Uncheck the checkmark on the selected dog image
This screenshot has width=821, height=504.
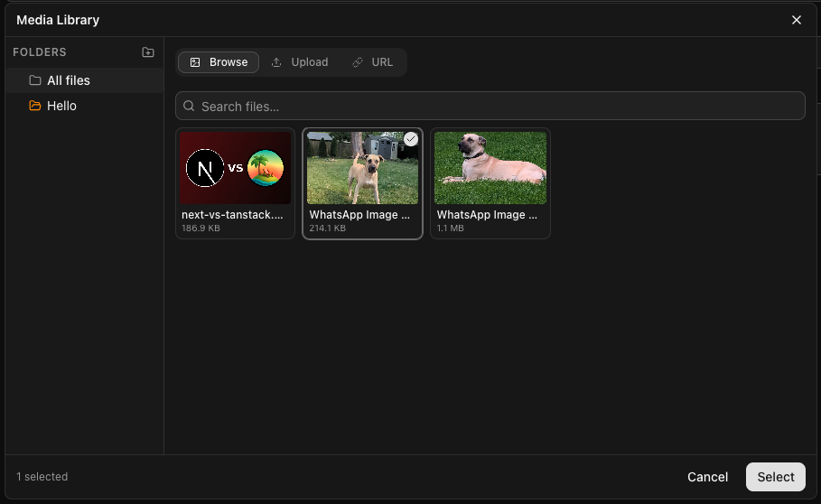click(x=411, y=139)
